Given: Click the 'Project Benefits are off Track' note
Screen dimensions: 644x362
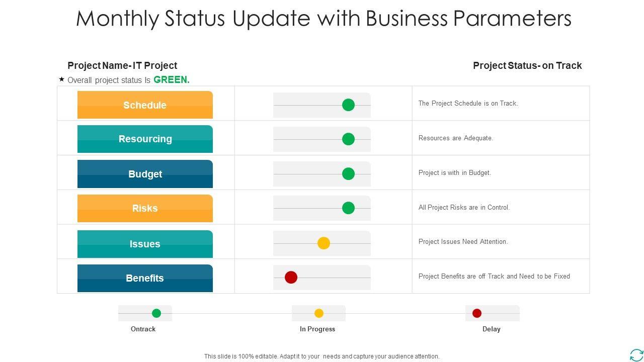Looking at the screenshot, I should coord(494,276).
